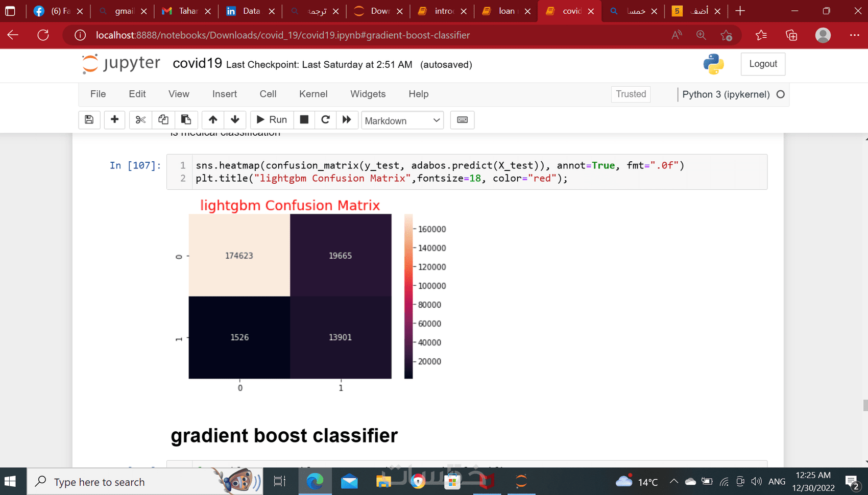Click the Logout button

[763, 64]
